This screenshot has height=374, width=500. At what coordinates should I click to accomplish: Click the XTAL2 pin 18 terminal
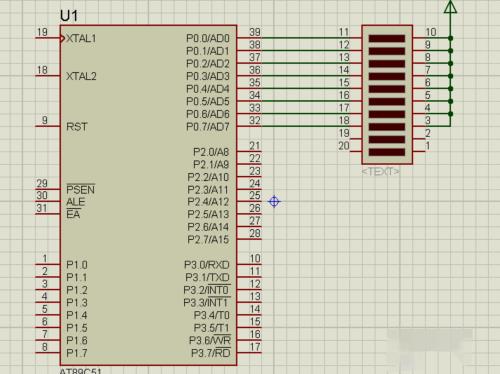tap(48, 76)
